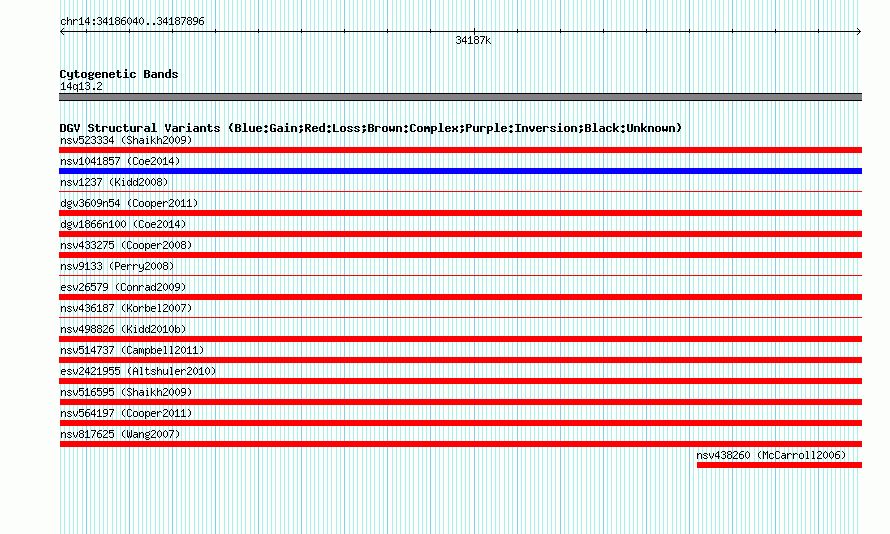Click the nsv1041857 (Coe2014) label
Image resolution: width=890 pixels, height=534 pixels.
tap(120, 161)
